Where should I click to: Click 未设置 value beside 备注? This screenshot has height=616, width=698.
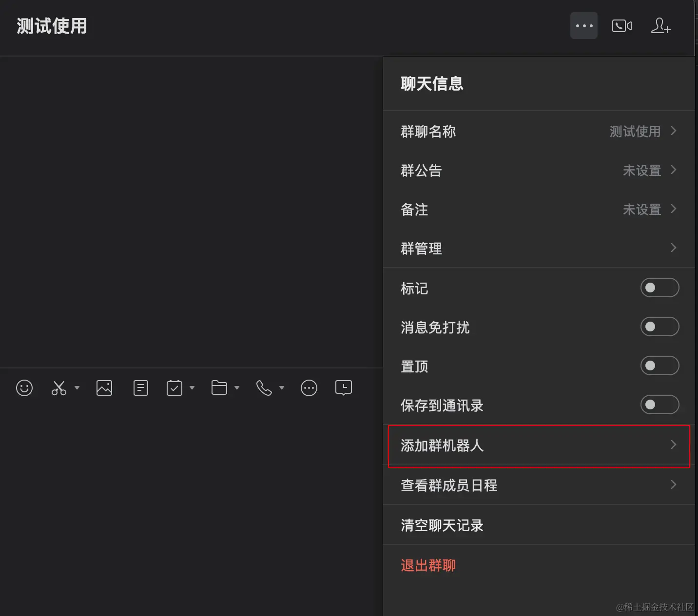tap(642, 209)
